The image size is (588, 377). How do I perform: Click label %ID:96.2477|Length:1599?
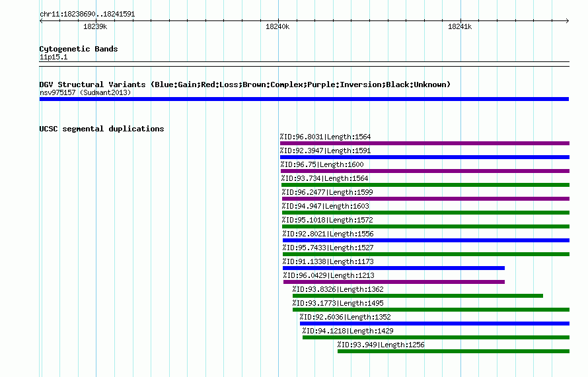[328, 192]
